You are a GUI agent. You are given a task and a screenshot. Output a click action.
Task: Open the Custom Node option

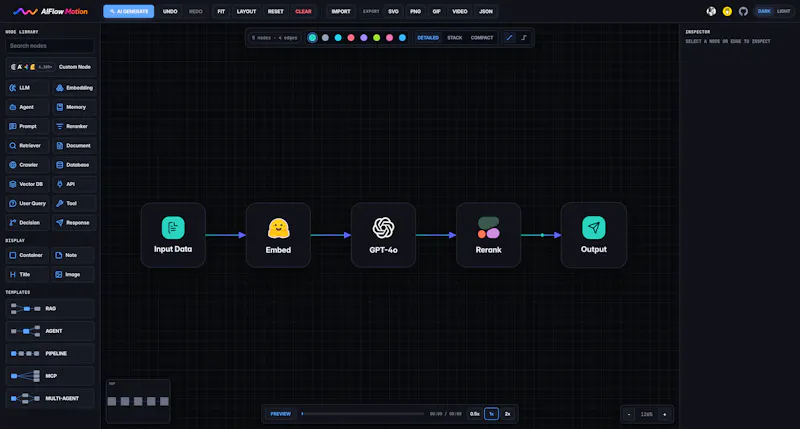click(50, 67)
